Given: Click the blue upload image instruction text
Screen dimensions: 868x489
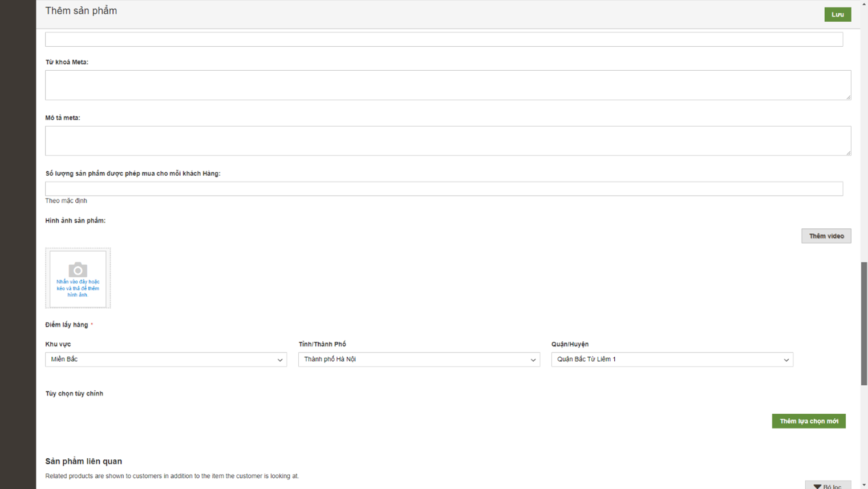Looking at the screenshot, I should (x=78, y=288).
